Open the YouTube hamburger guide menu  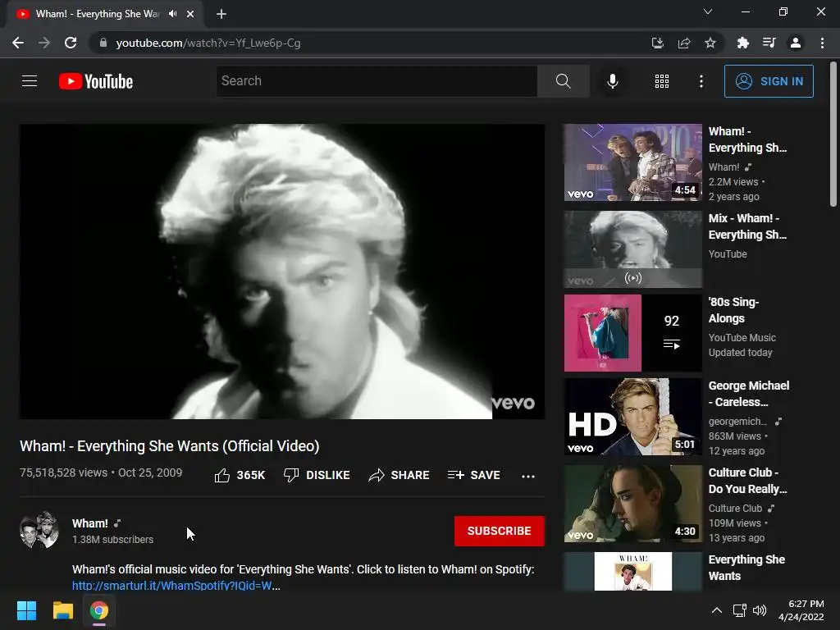coord(30,81)
